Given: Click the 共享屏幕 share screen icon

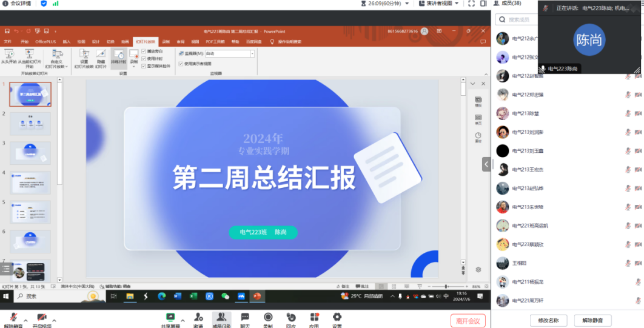Looking at the screenshot, I should click(170, 316).
